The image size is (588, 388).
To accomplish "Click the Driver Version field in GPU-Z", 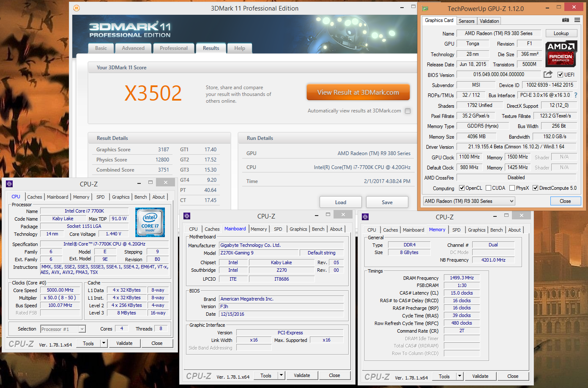I will (516, 147).
